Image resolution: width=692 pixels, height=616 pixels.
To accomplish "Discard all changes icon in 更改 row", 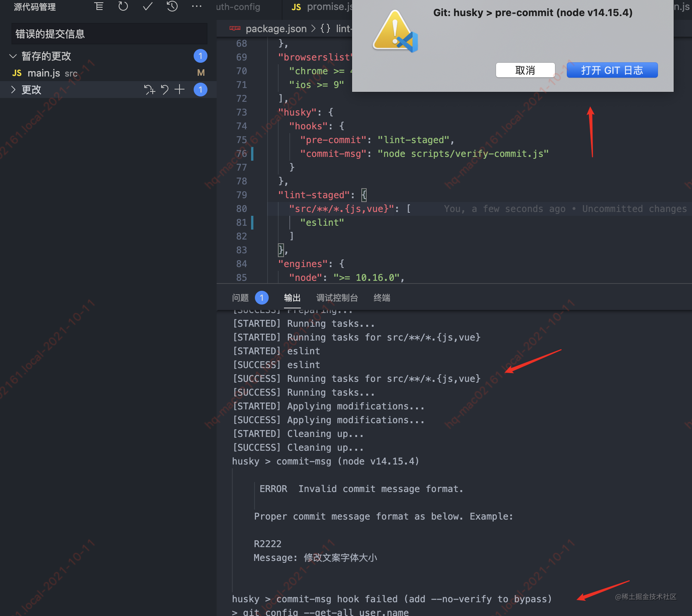I will [165, 90].
